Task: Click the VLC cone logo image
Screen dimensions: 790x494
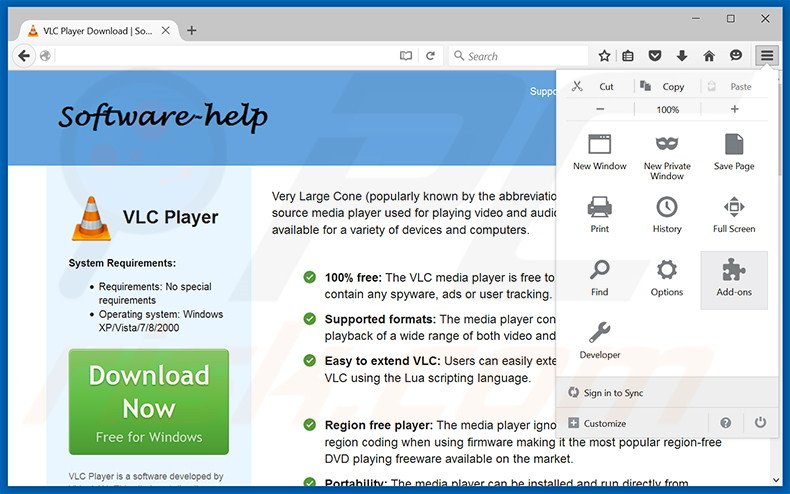Action: pyautogui.click(x=91, y=218)
